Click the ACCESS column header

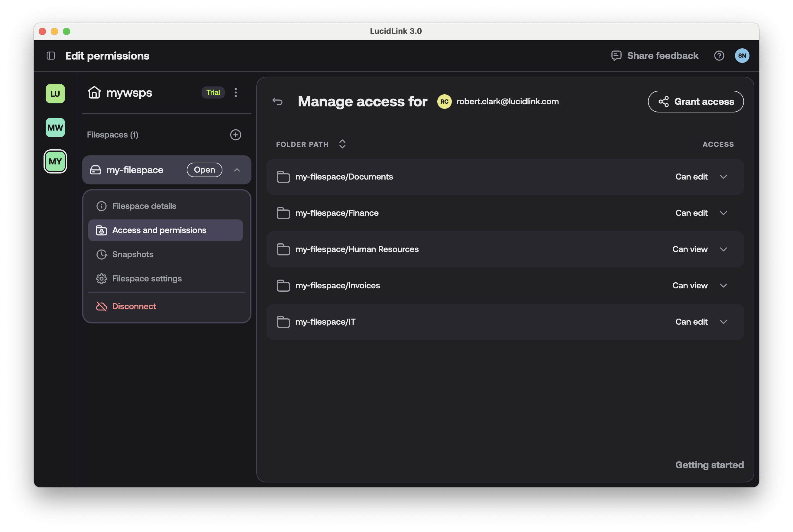tap(718, 144)
